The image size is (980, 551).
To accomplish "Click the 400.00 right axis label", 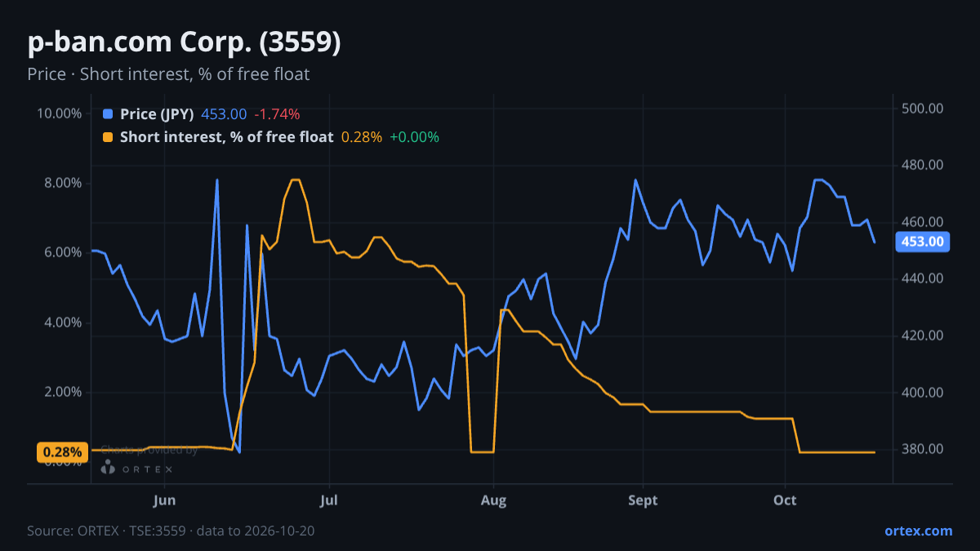I will pyautogui.click(x=923, y=393).
